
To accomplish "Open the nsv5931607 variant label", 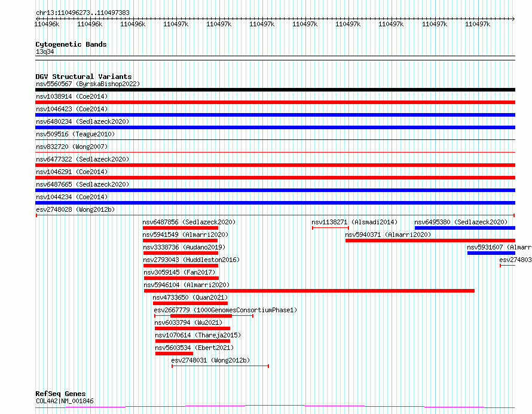I will click(x=499, y=247).
